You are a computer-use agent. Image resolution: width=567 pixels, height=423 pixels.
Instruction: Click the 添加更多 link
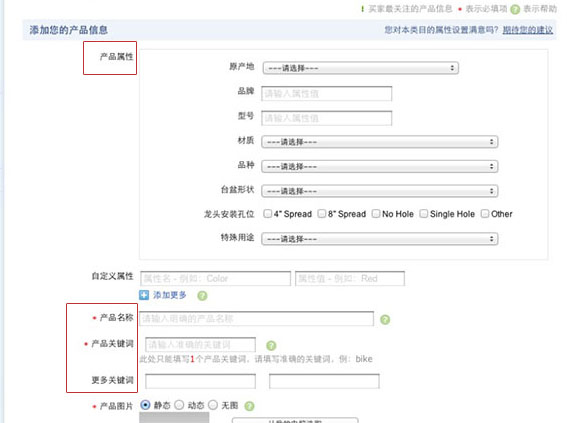click(170, 295)
